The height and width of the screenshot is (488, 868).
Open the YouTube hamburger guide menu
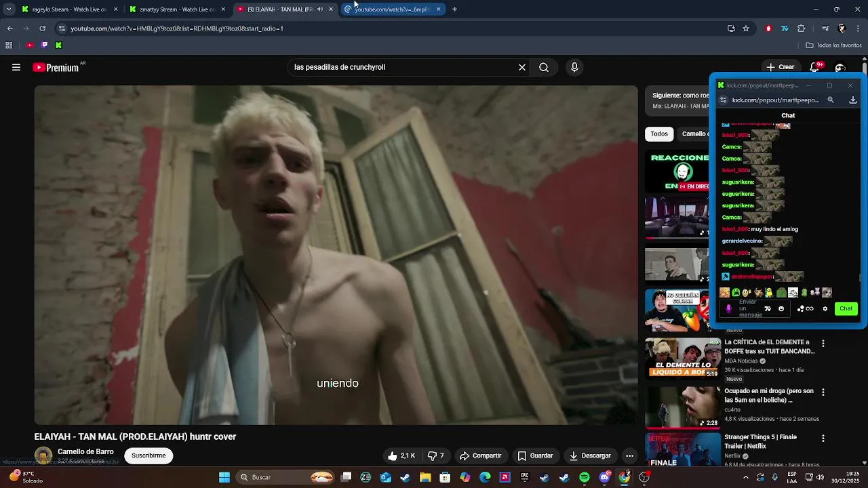pos(16,67)
